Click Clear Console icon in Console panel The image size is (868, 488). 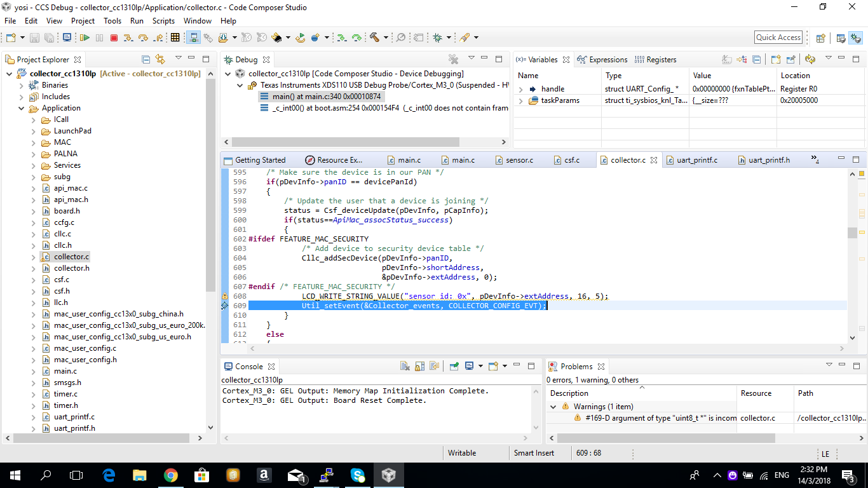[405, 367]
